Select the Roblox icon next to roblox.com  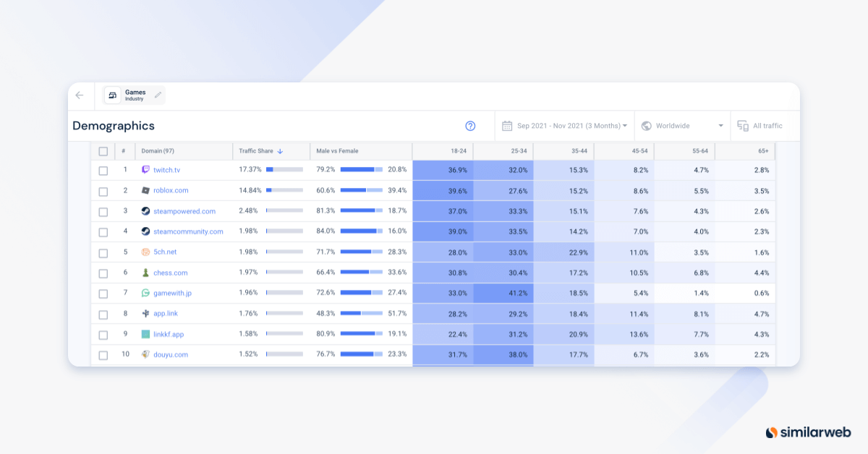pyautogui.click(x=145, y=189)
